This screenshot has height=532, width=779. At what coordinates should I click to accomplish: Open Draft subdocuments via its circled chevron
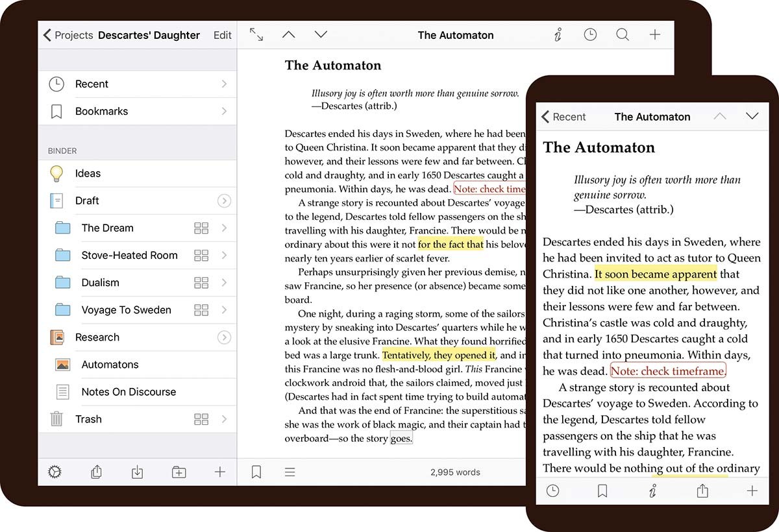pyautogui.click(x=225, y=200)
